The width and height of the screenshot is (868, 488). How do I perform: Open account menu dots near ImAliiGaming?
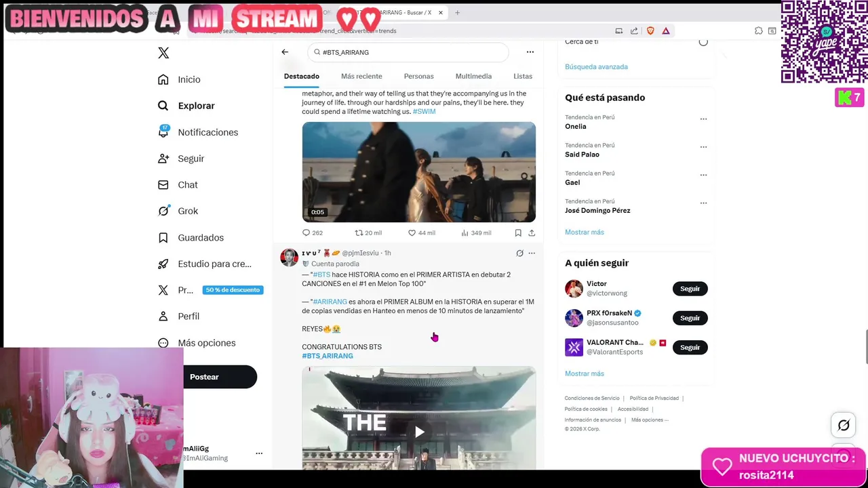pos(259,453)
